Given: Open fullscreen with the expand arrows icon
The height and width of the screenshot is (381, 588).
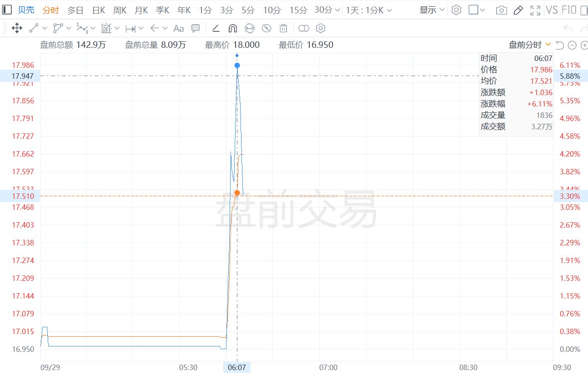Looking at the screenshot, I should [535, 10].
